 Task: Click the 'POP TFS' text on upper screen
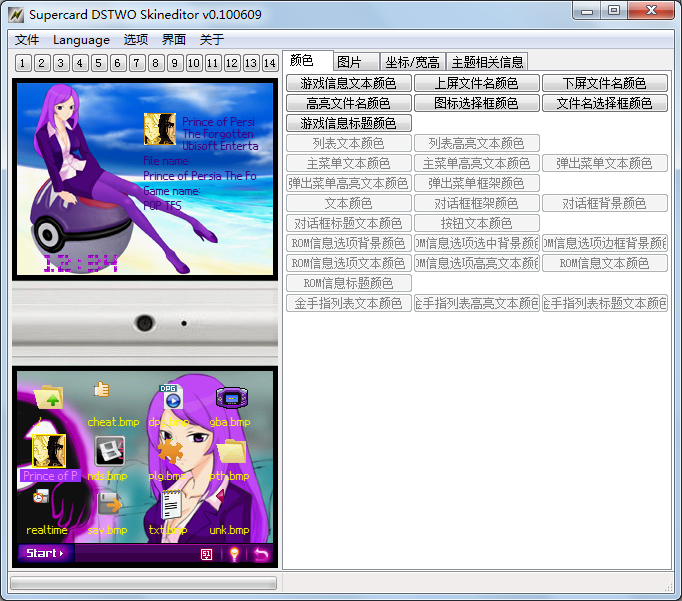tap(162, 205)
